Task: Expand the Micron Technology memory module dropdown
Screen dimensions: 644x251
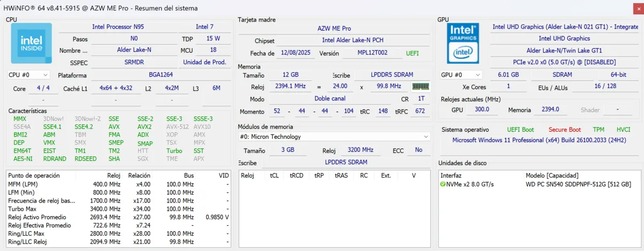Action: (x=334, y=137)
